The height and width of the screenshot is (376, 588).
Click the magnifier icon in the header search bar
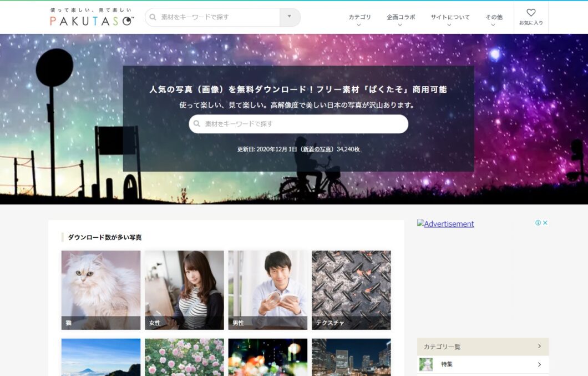(153, 17)
